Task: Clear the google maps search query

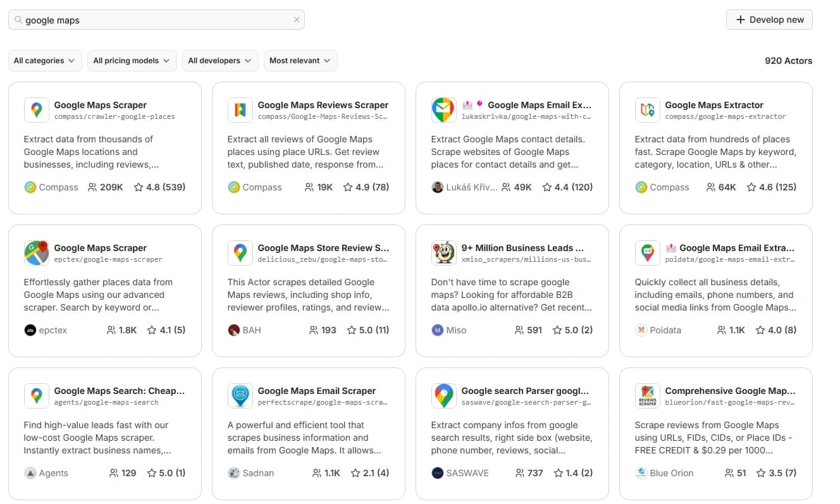Action: [296, 20]
